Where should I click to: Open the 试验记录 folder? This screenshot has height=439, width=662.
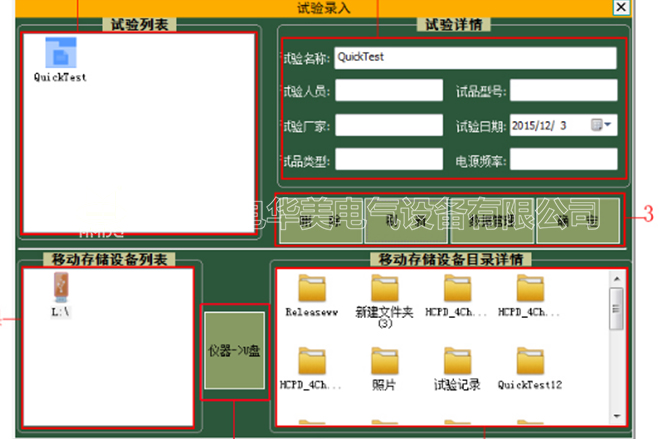(457, 361)
